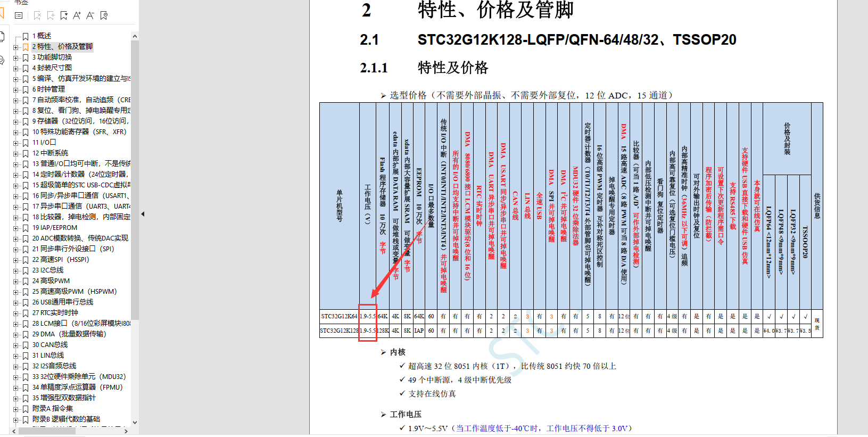
Task: Collapse the bookmark side panel arrow
Action: [x=143, y=214]
